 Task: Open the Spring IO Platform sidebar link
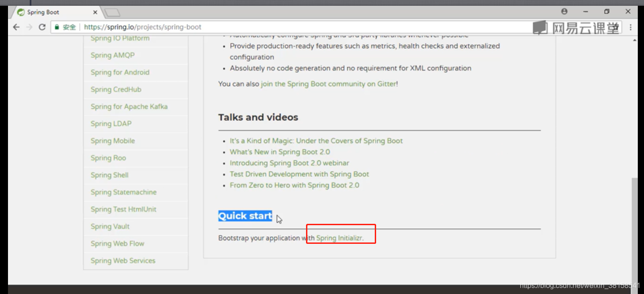(x=120, y=38)
